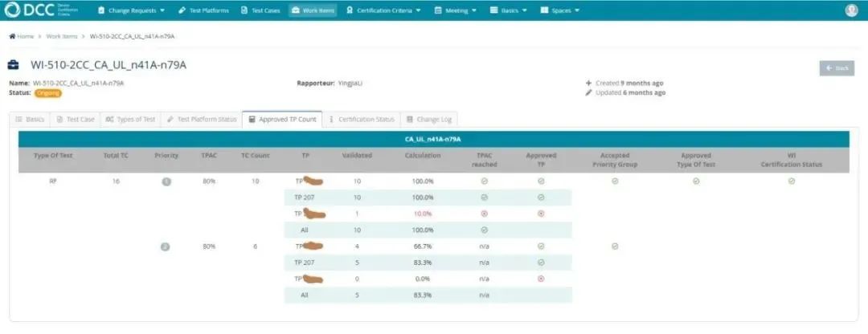
Task: Open the Certification Criteria dropdown
Action: click(386, 10)
